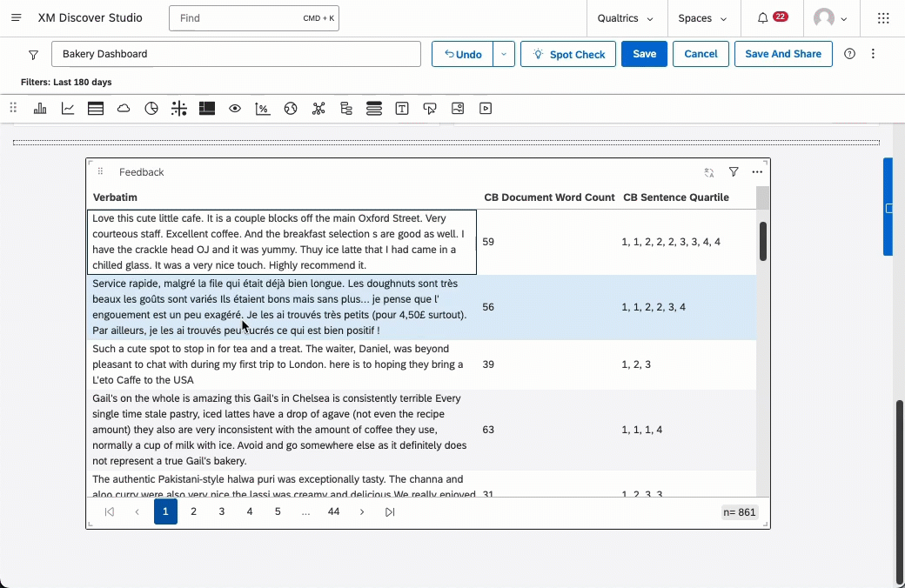Select the line chart widget icon
The width and height of the screenshot is (905, 588).
pos(68,108)
